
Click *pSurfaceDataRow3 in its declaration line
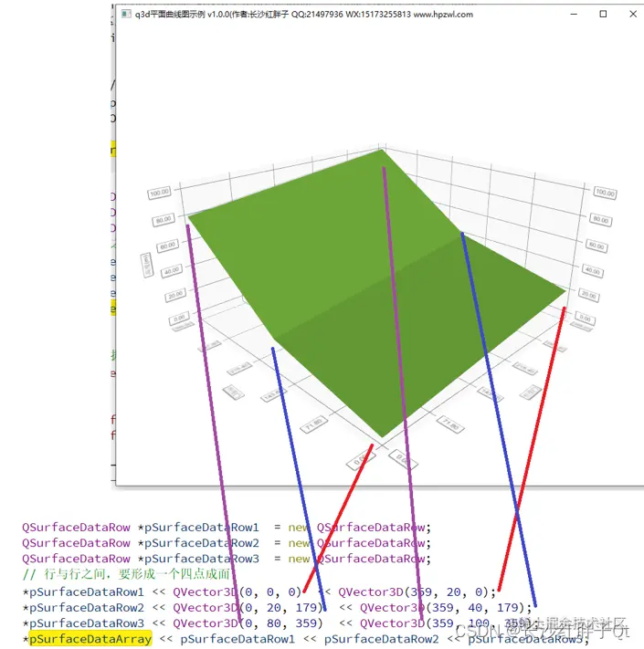point(198,559)
